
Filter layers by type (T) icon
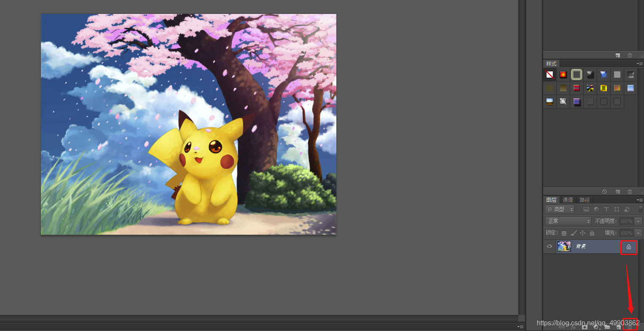606,209
